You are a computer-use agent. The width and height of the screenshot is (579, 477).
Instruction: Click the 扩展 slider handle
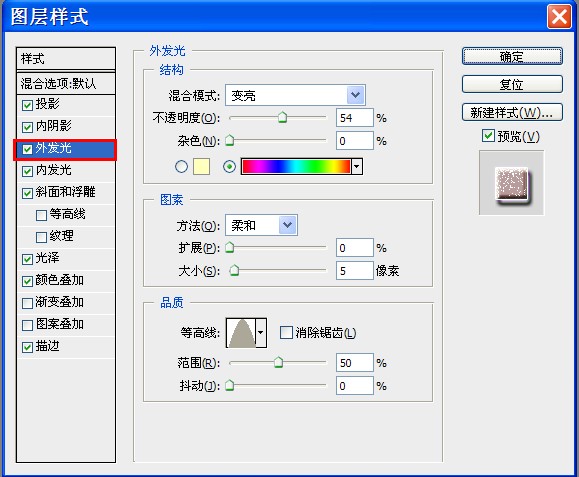230,247
